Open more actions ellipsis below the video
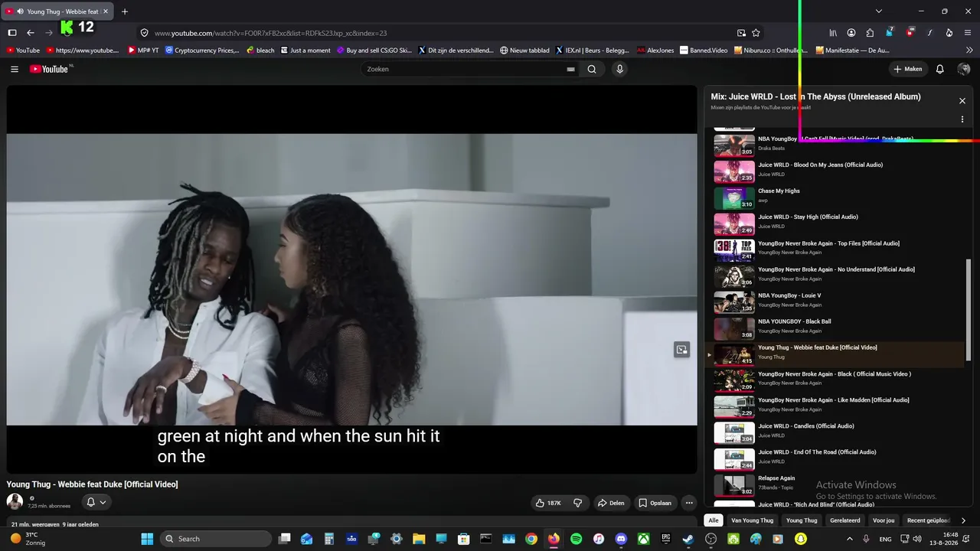980x551 pixels. tap(689, 503)
